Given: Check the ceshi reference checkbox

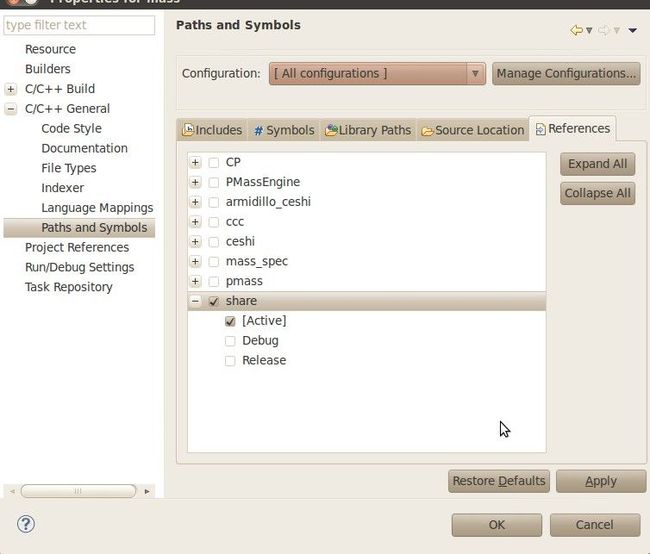Looking at the screenshot, I should [213, 242].
